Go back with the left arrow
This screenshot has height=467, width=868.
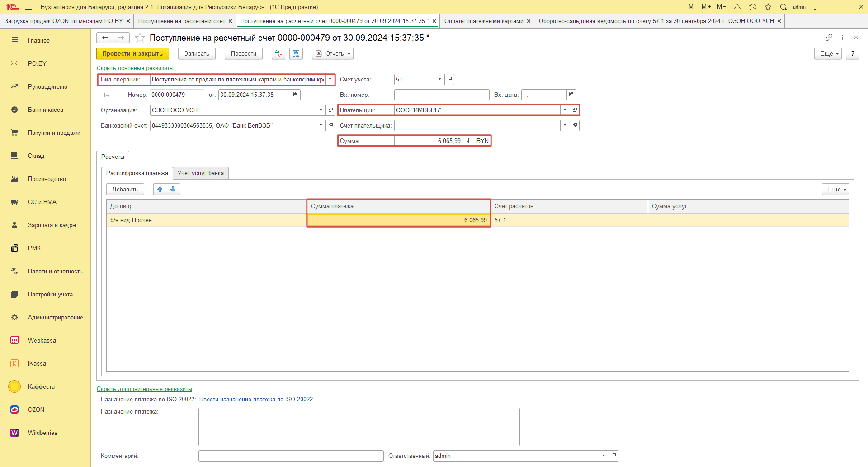105,38
